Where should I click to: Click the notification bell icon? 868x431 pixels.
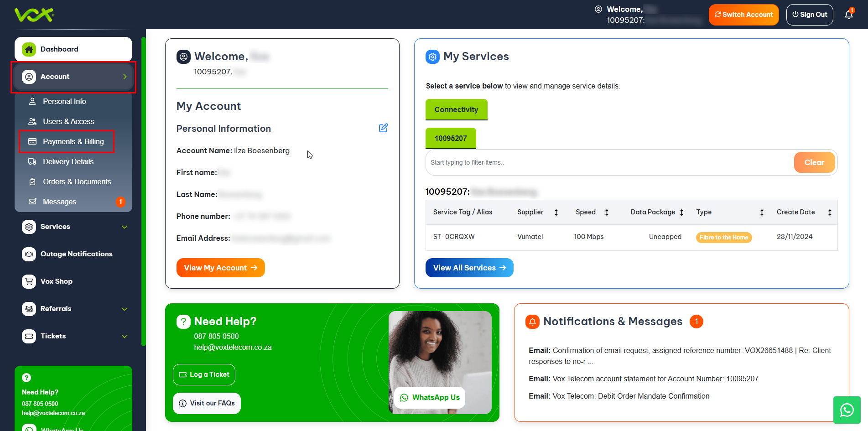click(x=848, y=15)
